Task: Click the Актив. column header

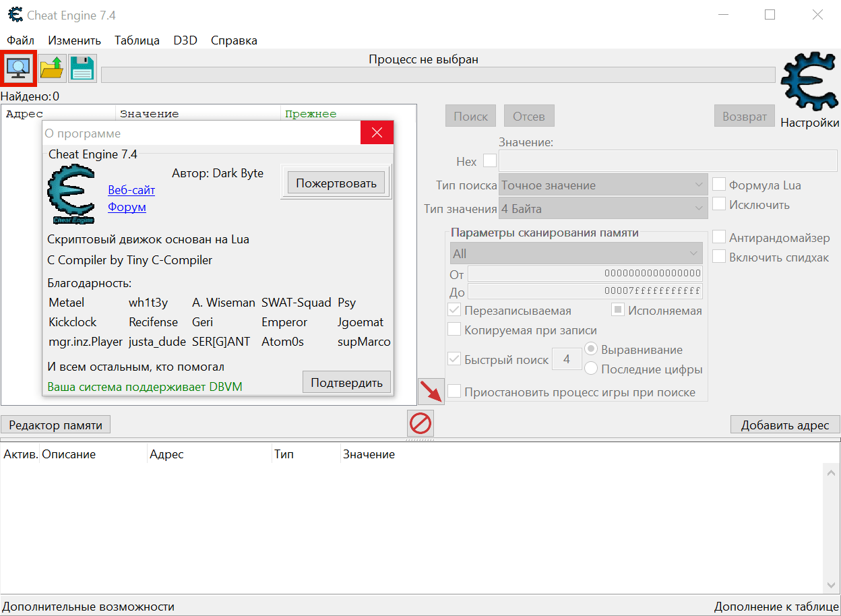Action: (x=20, y=454)
